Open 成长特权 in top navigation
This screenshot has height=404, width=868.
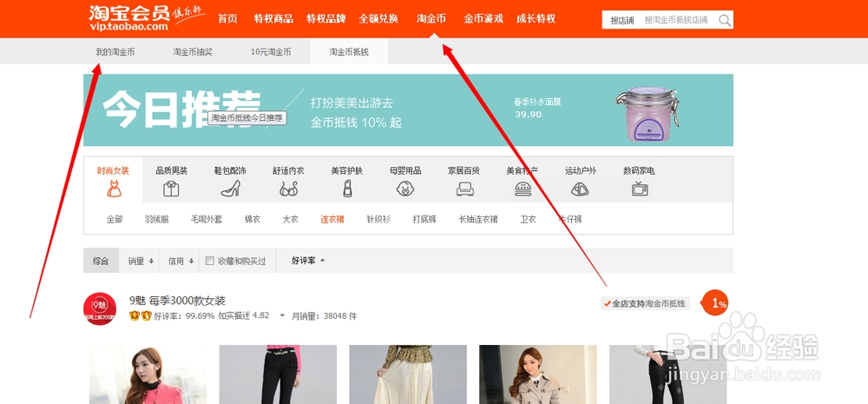click(x=536, y=19)
